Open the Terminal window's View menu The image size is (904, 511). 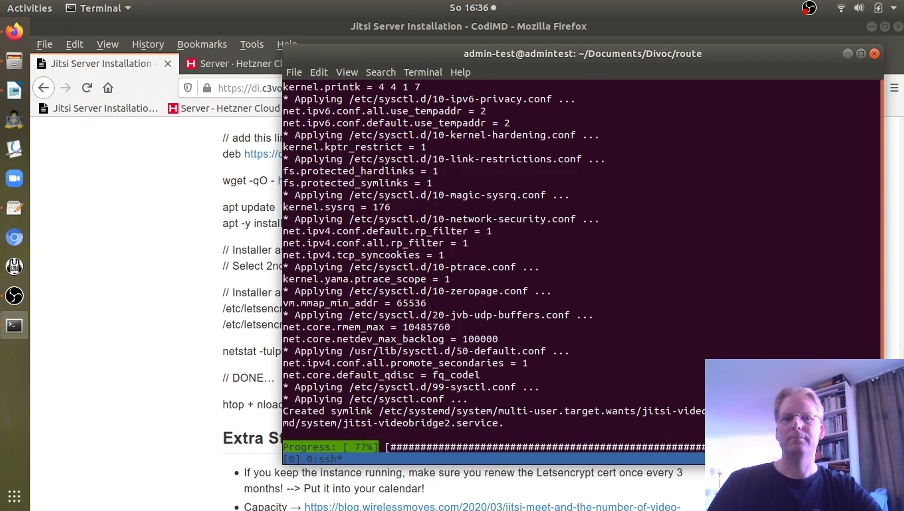pyautogui.click(x=346, y=72)
